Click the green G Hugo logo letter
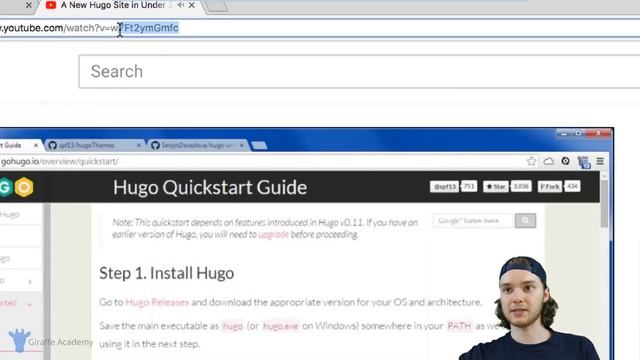 click(x=5, y=187)
